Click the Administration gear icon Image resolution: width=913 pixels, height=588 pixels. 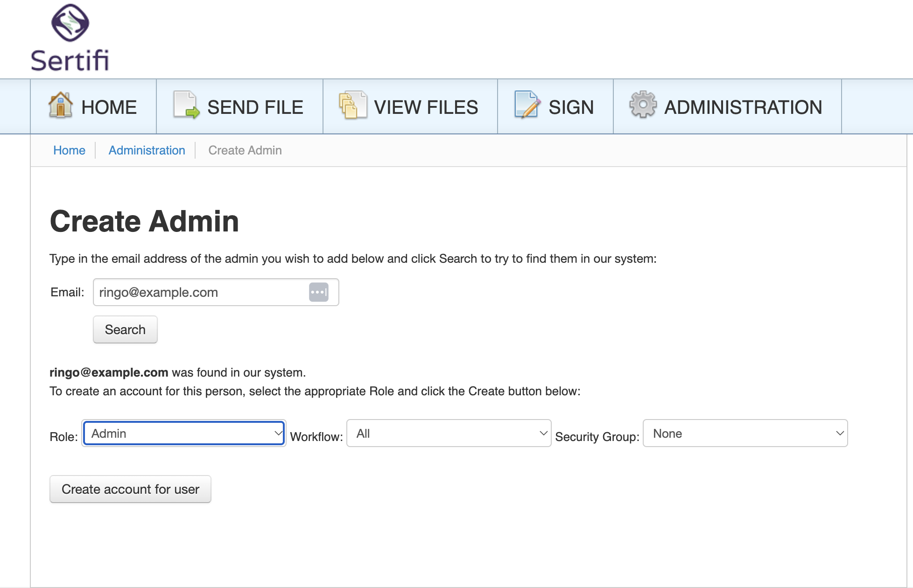click(643, 104)
